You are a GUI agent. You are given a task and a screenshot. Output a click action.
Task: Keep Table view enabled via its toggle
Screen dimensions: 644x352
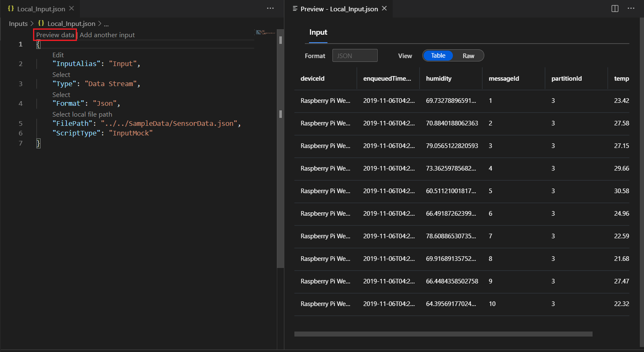pos(438,55)
